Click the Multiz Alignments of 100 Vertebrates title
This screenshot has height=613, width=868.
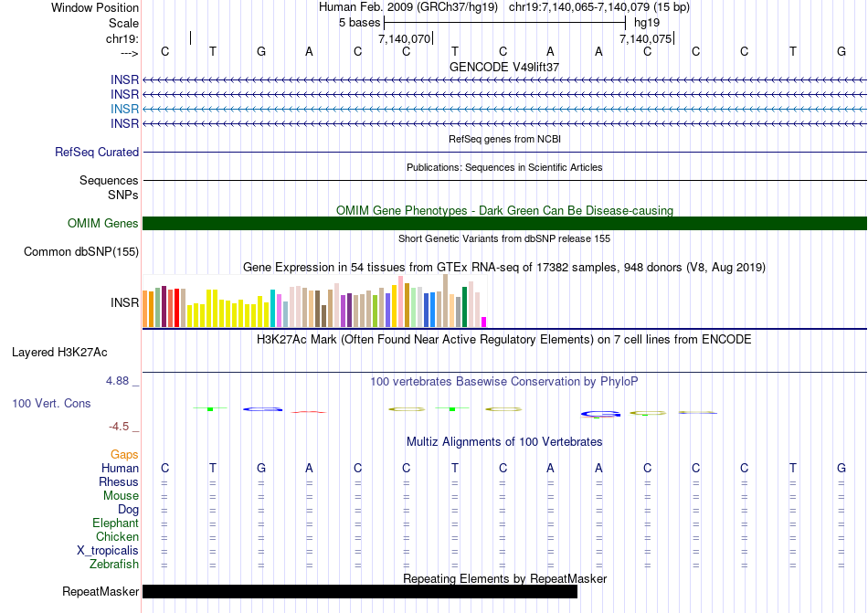click(x=504, y=442)
